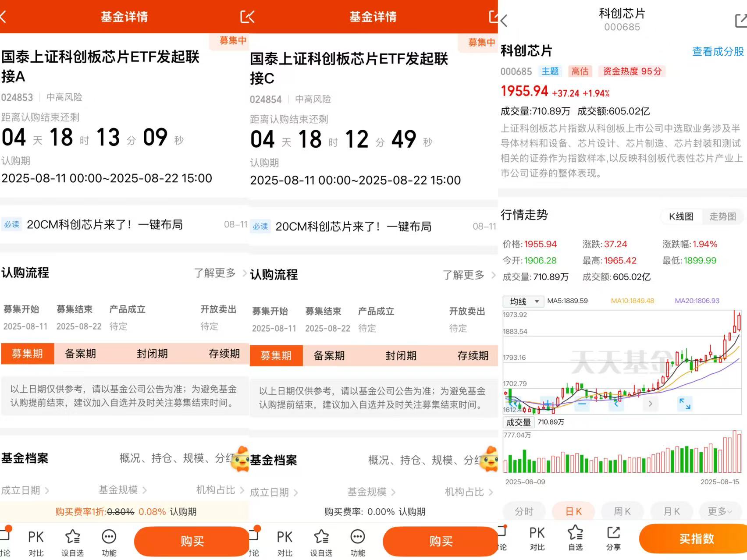This screenshot has width=747, height=560.
Task: Tap the share icon atop the 科创芯片 index page
Action: pyautogui.click(x=741, y=21)
